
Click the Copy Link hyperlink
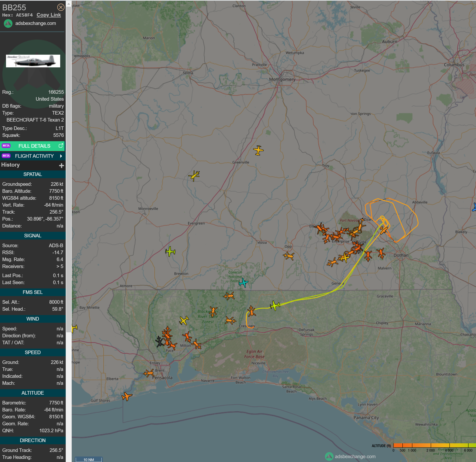(x=49, y=15)
